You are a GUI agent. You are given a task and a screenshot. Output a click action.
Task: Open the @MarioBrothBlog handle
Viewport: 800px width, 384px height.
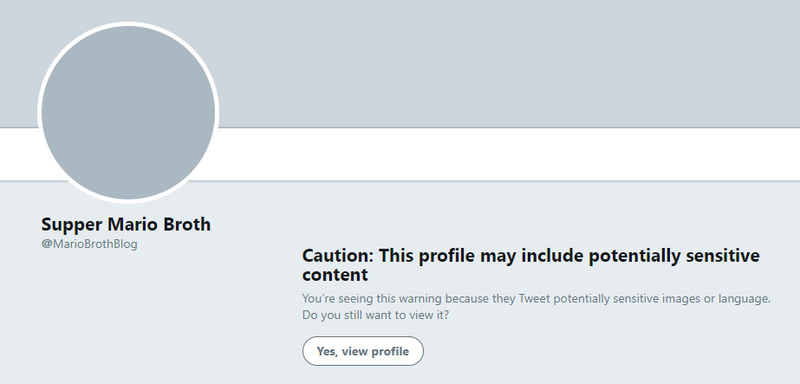(89, 244)
